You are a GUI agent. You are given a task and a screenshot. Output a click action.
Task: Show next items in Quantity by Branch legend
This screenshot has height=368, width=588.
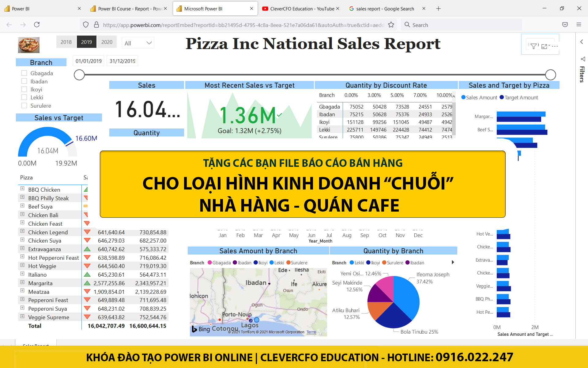pyautogui.click(x=453, y=262)
